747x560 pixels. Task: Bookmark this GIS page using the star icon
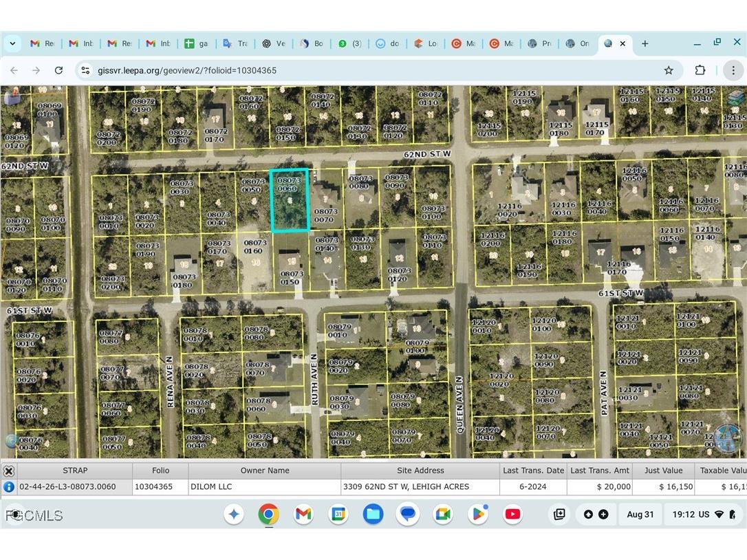click(x=668, y=69)
